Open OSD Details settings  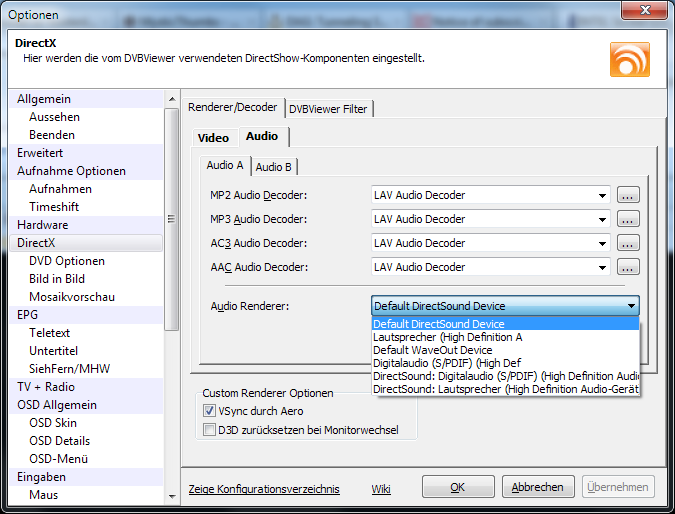[86, 441]
